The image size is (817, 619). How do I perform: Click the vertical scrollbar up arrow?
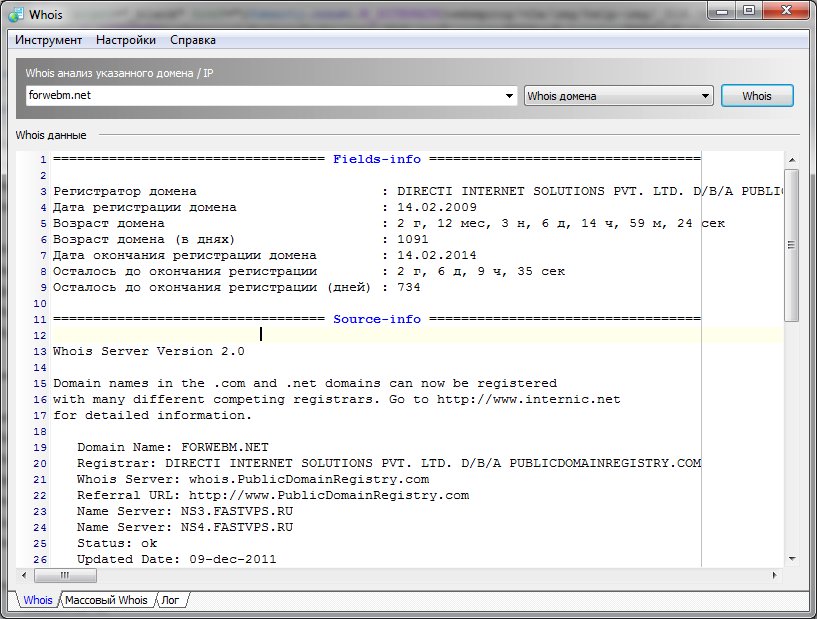tap(791, 160)
